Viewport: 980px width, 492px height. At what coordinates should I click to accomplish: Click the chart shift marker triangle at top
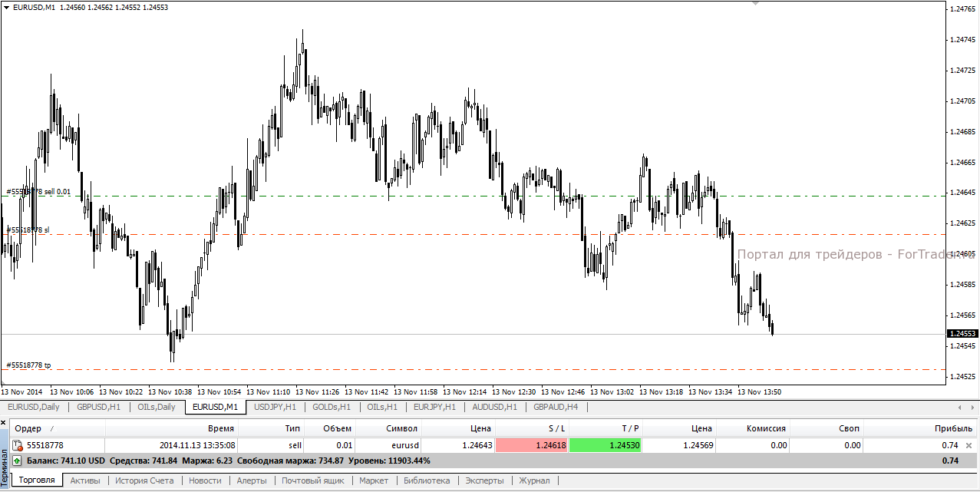pos(755,4)
